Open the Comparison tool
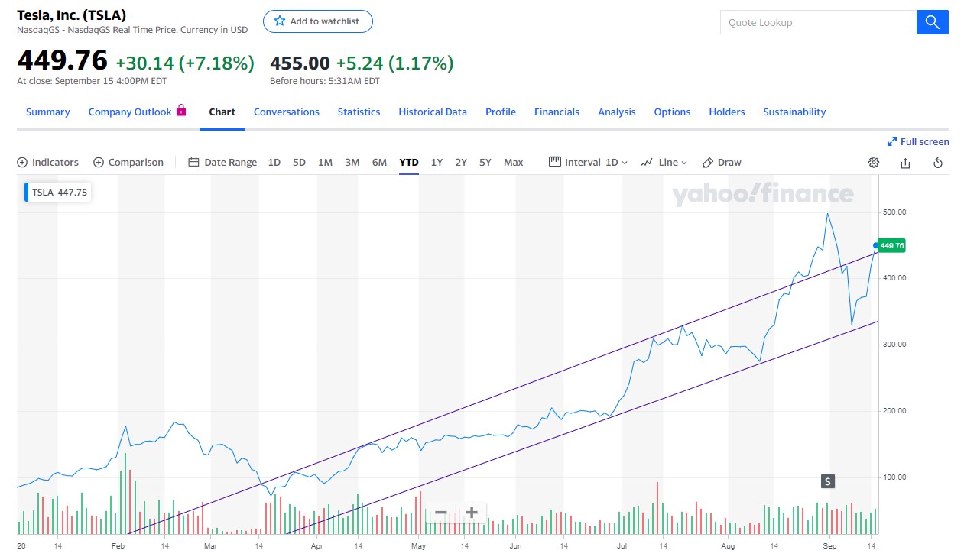This screenshot has width=977, height=560. [128, 163]
